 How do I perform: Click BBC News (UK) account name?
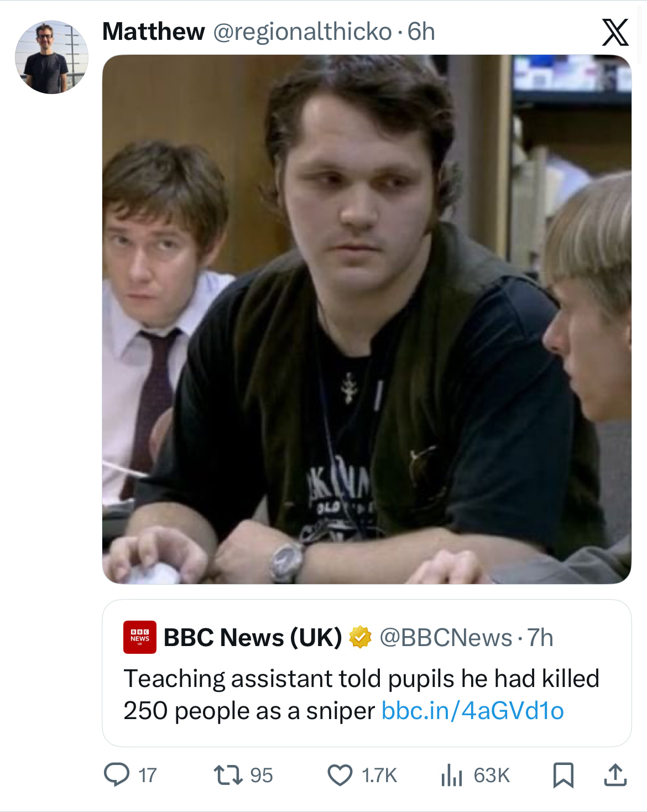click(253, 638)
